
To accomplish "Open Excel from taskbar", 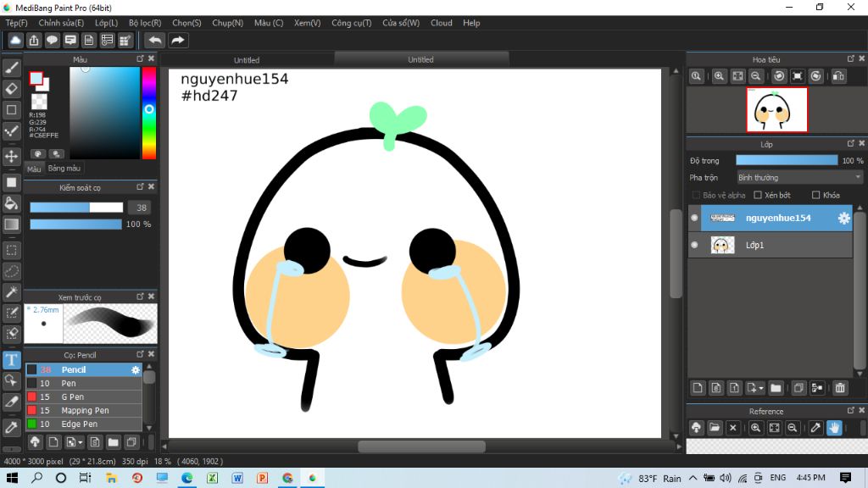I will click(x=212, y=478).
